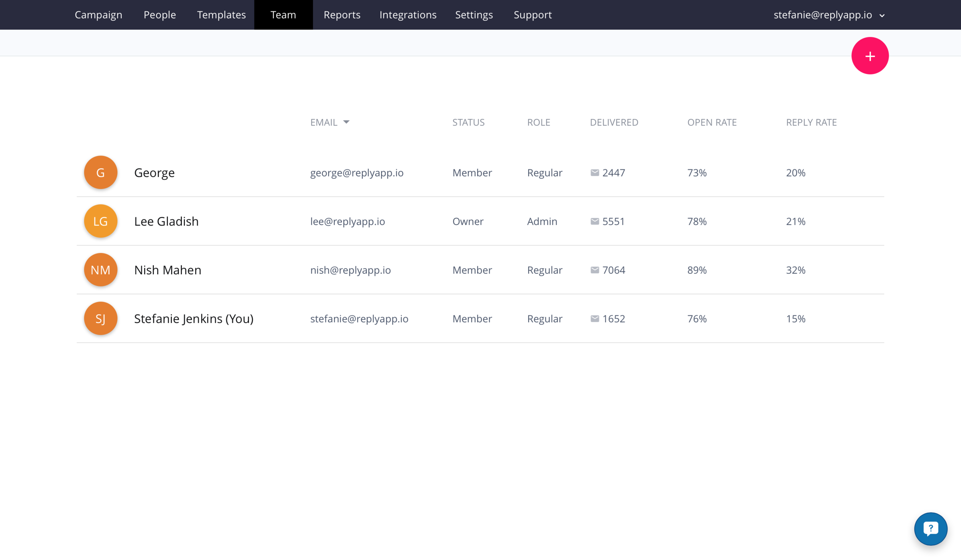
Task: Click the 78% open rate
Action: (697, 222)
